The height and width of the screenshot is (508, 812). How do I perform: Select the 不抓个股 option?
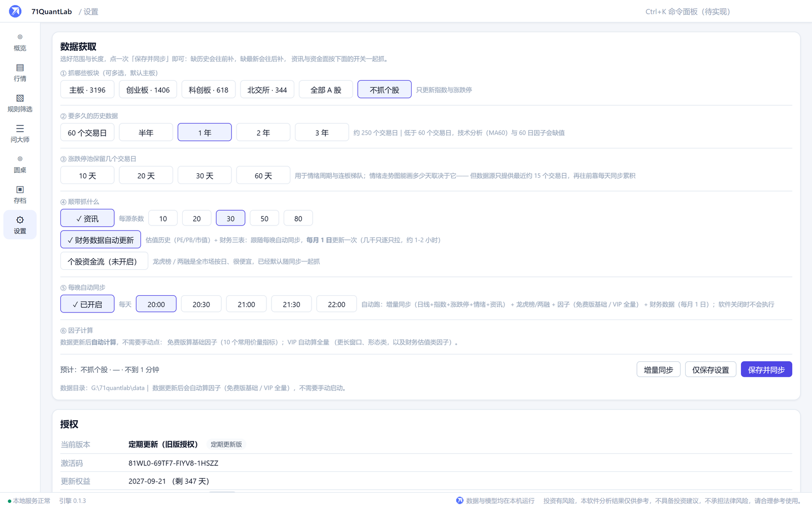click(384, 90)
